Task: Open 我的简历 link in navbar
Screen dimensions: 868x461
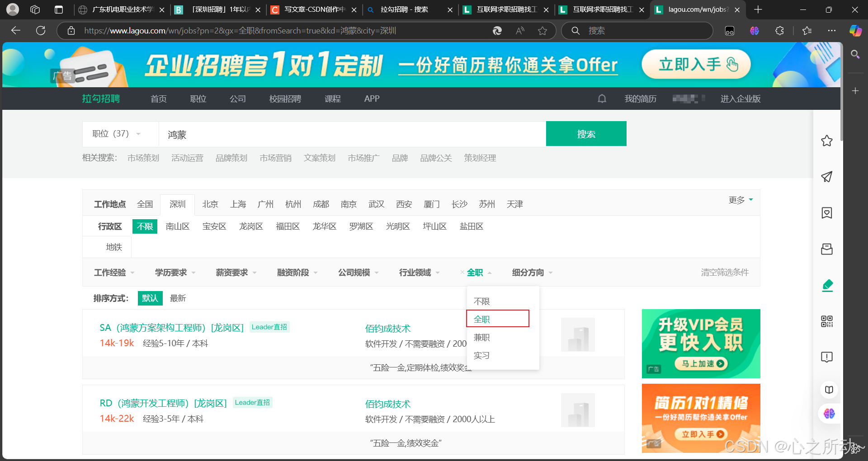Action: (640, 99)
